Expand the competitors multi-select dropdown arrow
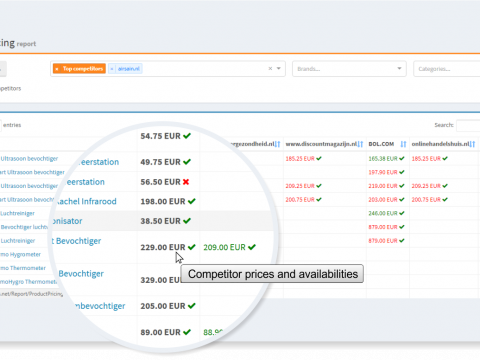 (279, 69)
